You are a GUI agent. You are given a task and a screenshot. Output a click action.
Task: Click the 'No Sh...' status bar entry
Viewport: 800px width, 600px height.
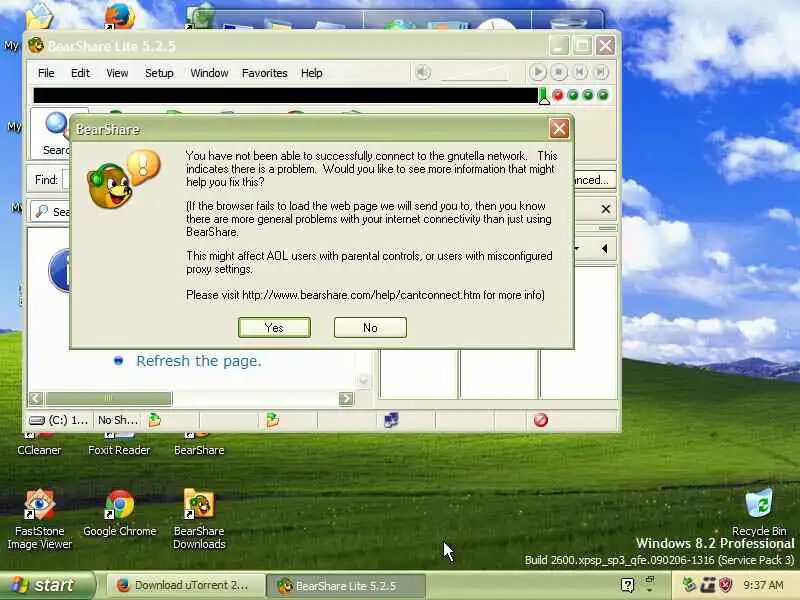pos(118,420)
